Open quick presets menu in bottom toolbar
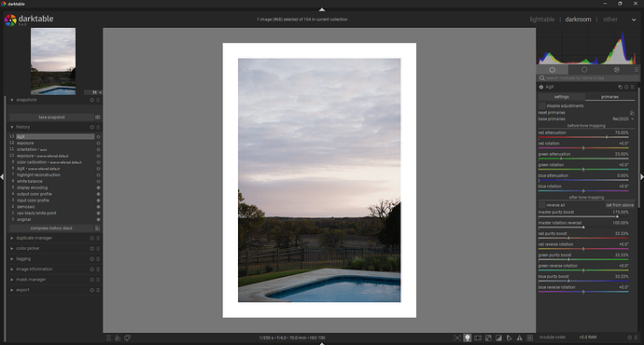The height and width of the screenshot is (345, 644). [108, 338]
